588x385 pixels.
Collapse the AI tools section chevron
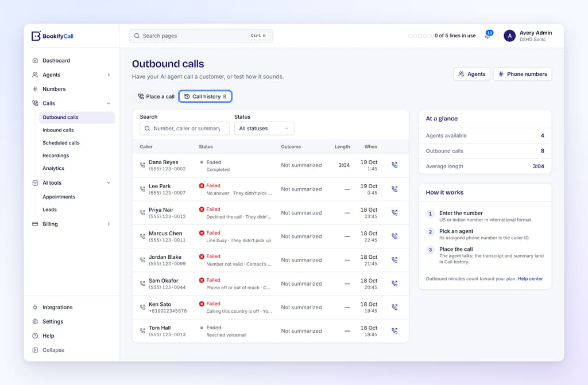(109, 182)
